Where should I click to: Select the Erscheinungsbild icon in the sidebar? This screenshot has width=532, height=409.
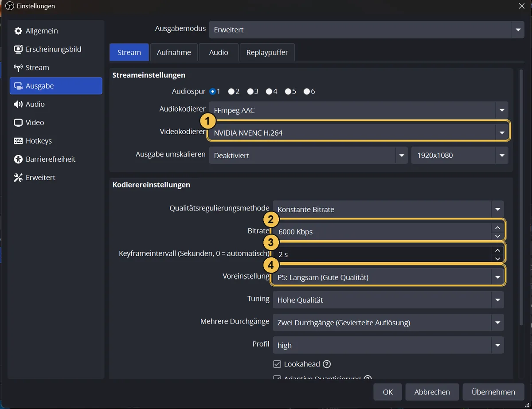tap(18, 49)
